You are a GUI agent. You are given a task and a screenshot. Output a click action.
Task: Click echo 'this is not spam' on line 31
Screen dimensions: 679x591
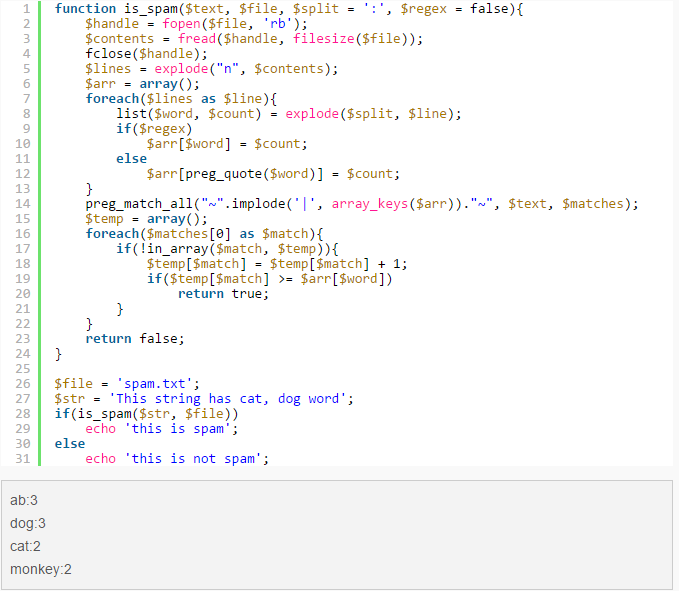[x=173, y=459]
